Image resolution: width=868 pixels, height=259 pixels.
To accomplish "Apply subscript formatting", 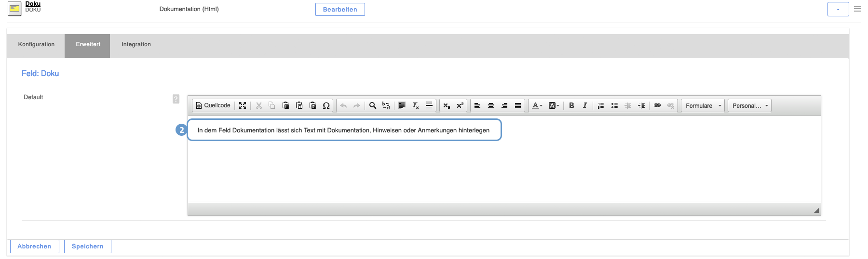I will [x=447, y=105].
